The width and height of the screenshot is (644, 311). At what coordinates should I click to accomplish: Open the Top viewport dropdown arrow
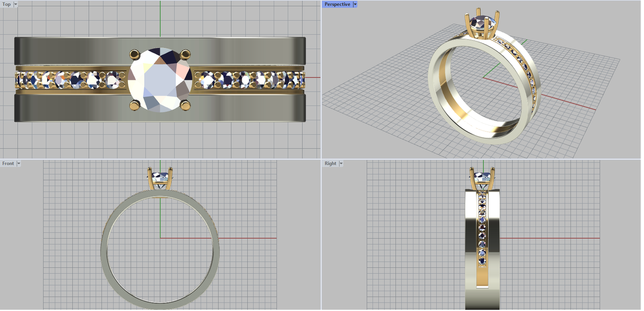(x=16, y=4)
